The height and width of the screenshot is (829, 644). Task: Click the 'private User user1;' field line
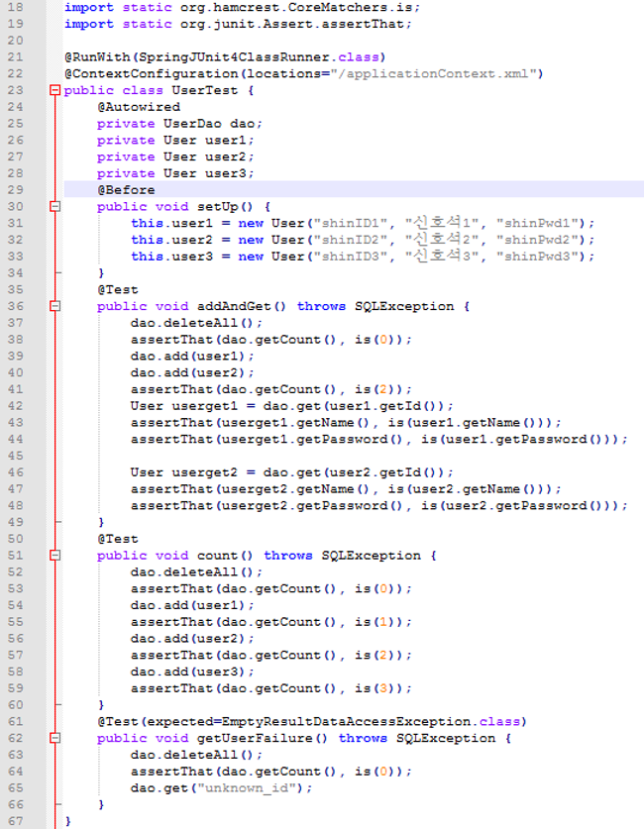[x=175, y=140]
